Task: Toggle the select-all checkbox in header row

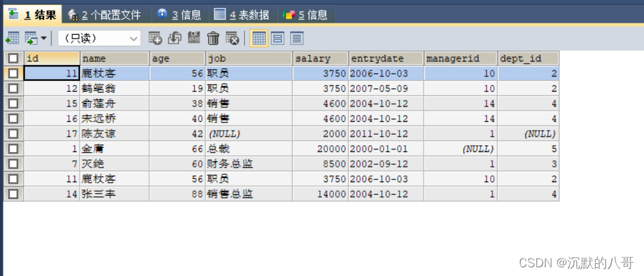Action: coord(13,58)
